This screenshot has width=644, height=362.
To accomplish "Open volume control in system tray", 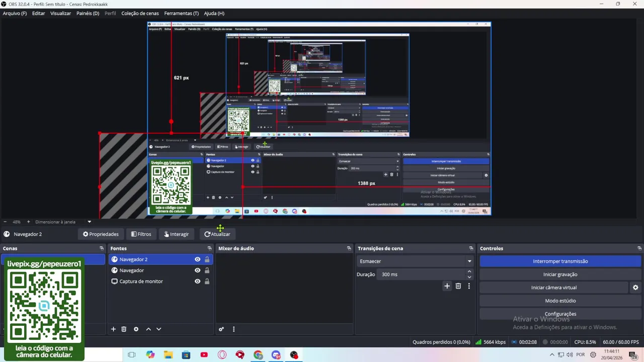I will [570, 355].
